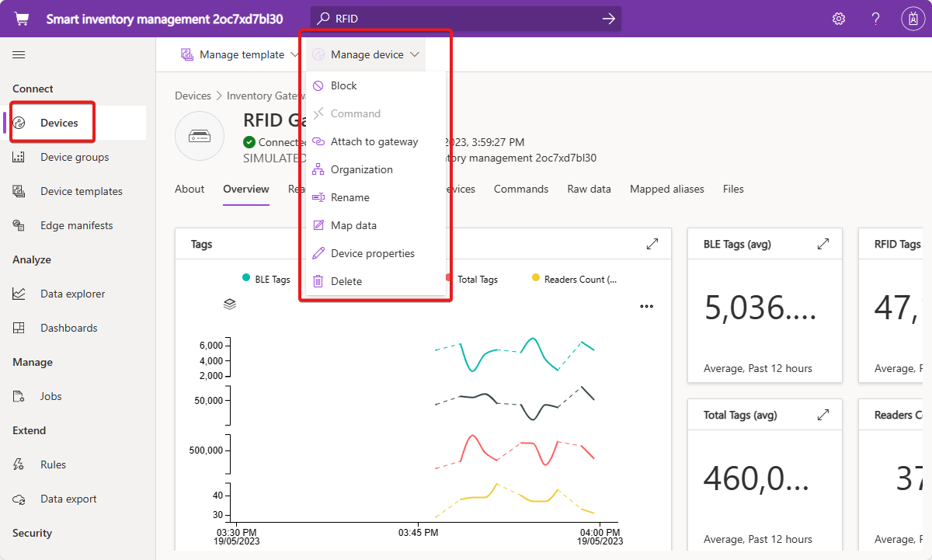Screen dimensions: 932x560
Task: Switch to the Mapped aliases tab
Action: [667, 189]
